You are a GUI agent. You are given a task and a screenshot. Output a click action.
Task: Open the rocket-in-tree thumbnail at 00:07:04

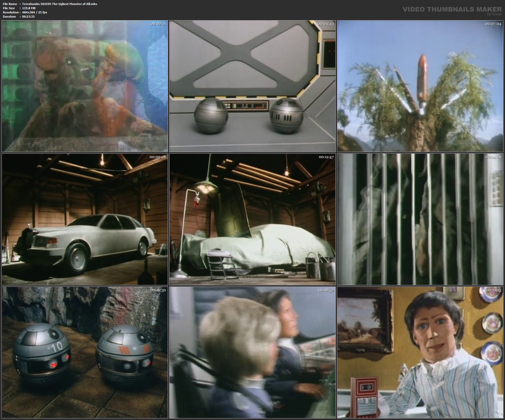point(420,86)
